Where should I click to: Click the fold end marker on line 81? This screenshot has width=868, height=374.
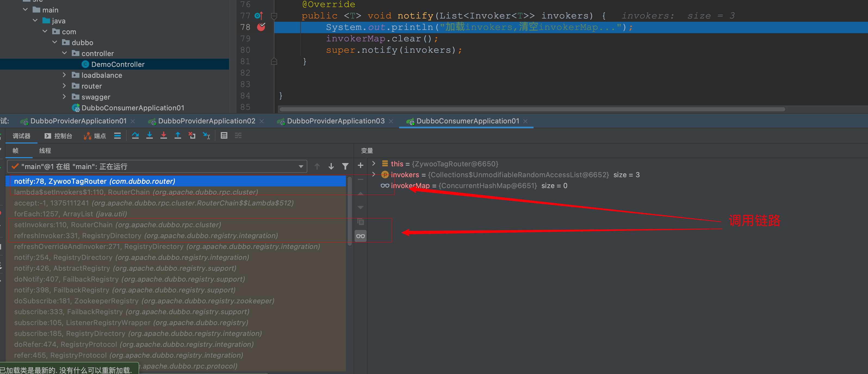(x=274, y=61)
